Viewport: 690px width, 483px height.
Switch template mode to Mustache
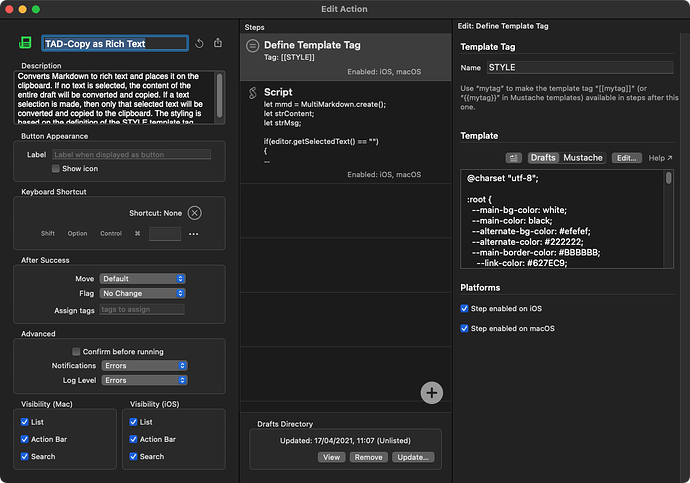(583, 158)
